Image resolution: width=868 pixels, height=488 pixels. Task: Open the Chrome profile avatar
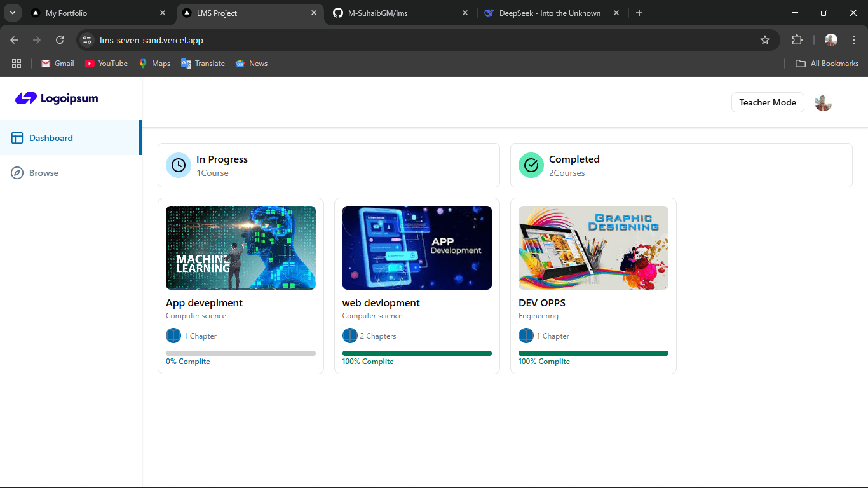pos(831,40)
